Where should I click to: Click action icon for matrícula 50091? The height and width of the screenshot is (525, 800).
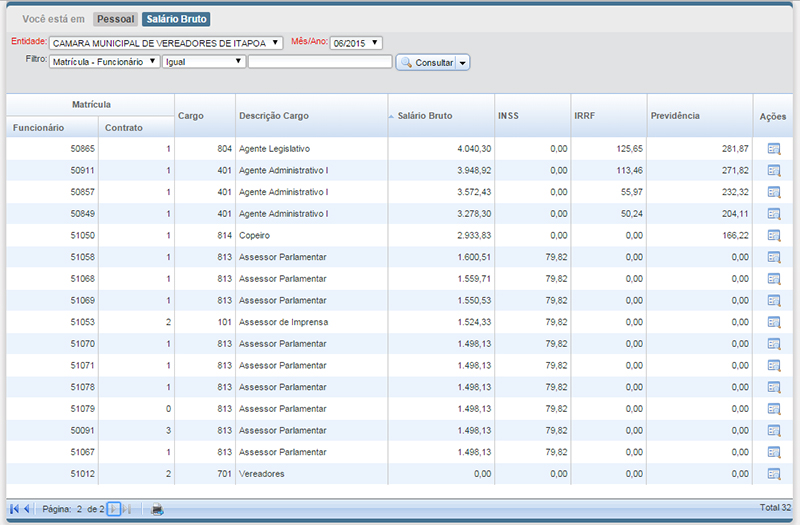point(774,430)
